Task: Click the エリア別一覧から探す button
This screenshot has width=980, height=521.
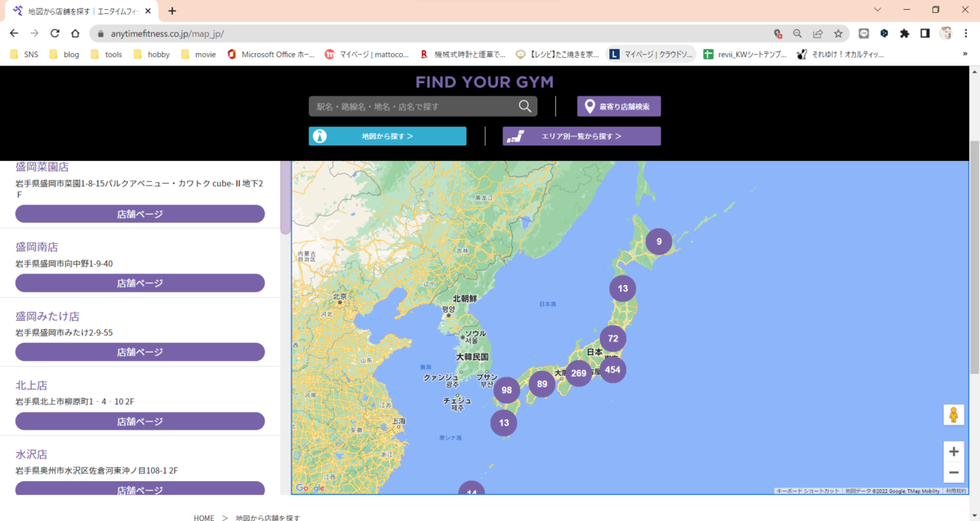Action: click(581, 136)
